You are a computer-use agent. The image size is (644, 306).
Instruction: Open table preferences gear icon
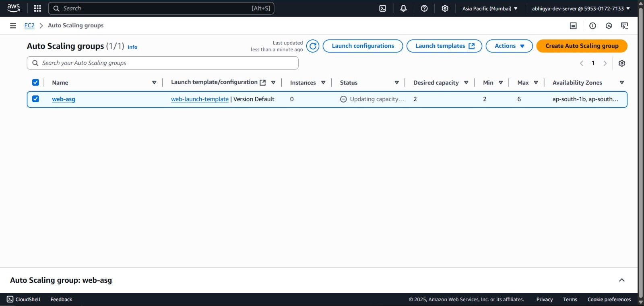click(x=622, y=63)
